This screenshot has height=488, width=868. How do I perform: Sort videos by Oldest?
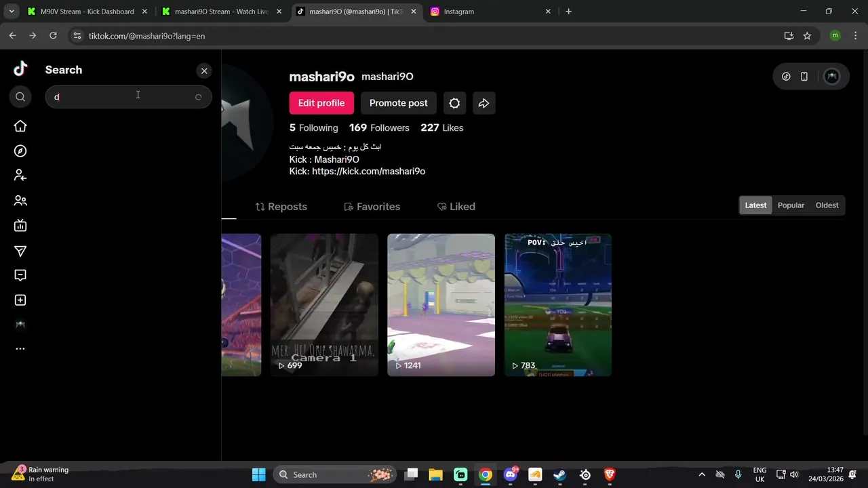tap(827, 205)
